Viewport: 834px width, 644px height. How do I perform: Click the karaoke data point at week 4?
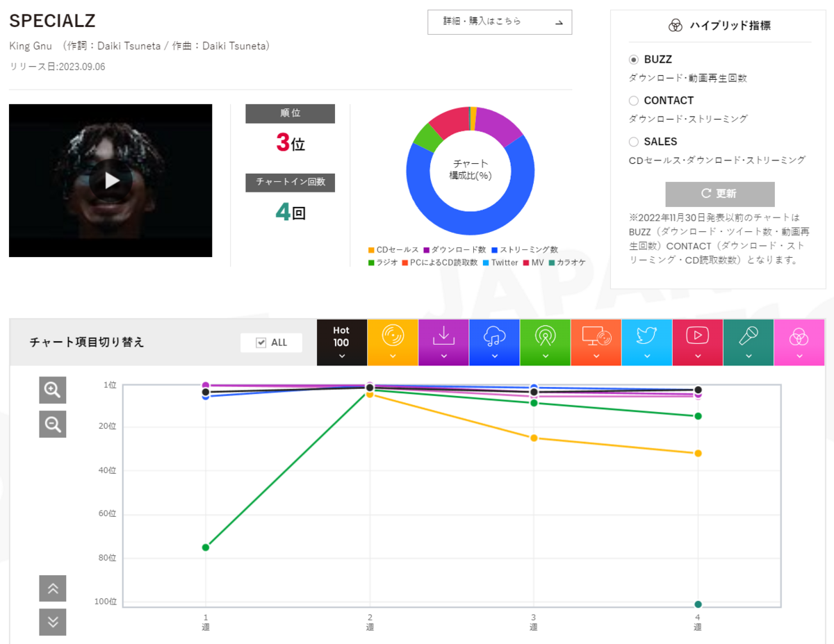pos(698,604)
